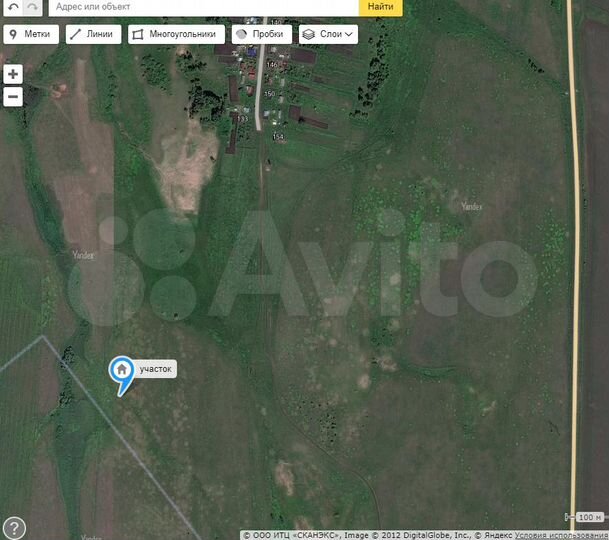Toggle the Пробки traffic layer

(262, 34)
